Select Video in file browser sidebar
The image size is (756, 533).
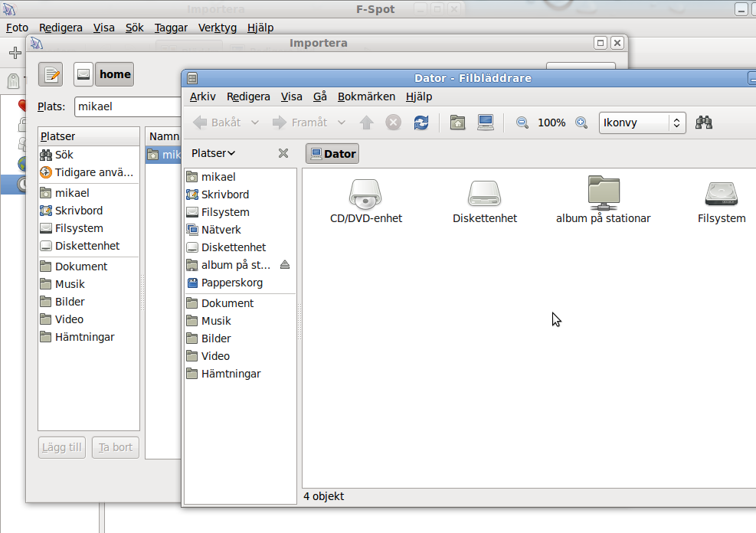coord(240,355)
